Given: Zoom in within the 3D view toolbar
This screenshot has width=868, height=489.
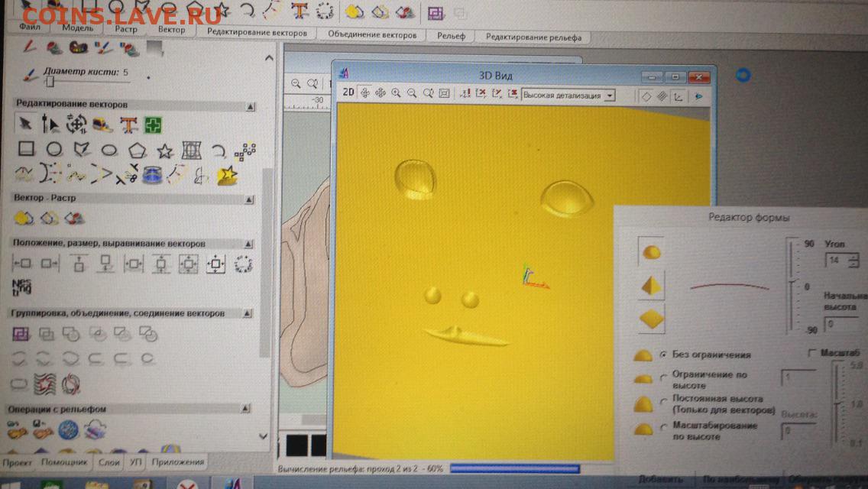Looking at the screenshot, I should [396, 93].
